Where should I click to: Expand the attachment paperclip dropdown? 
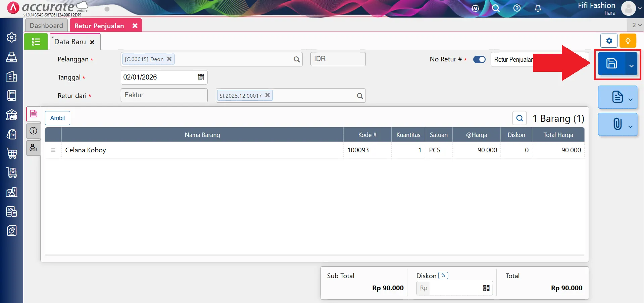click(630, 127)
